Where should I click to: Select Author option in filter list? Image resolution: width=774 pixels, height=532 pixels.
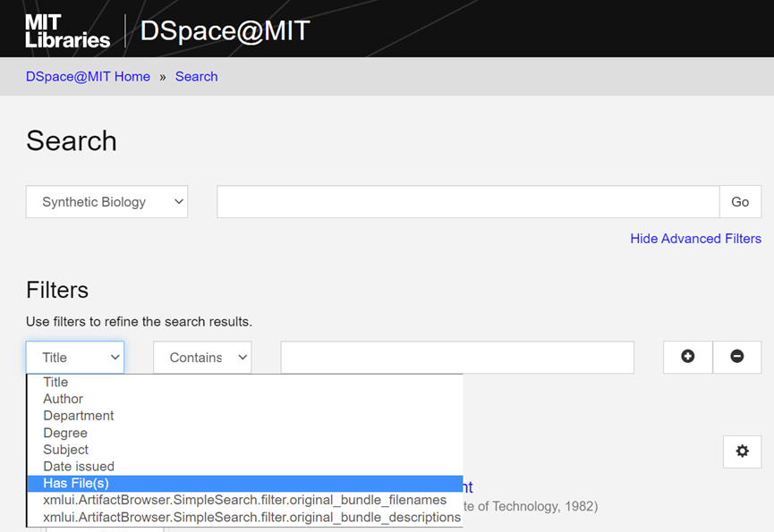245,399
